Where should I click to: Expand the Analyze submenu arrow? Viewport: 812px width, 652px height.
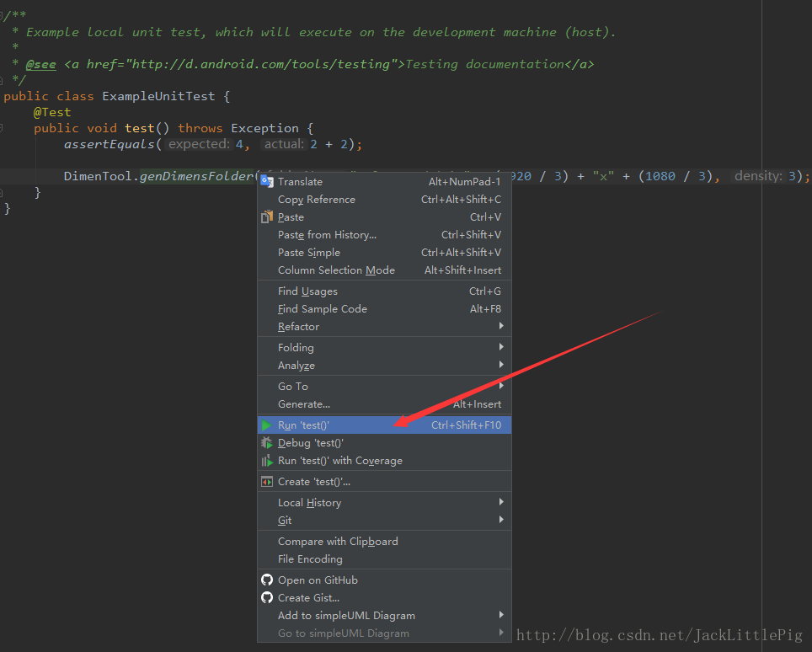point(501,365)
